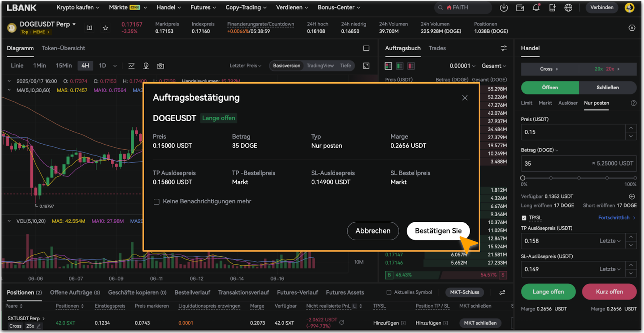Click the globe language icon
644x333 pixels.
tap(568, 8)
